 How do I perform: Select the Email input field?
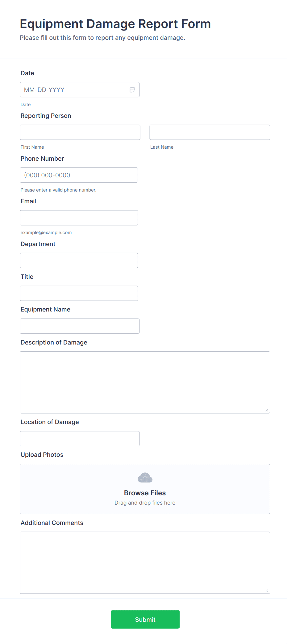pyautogui.click(x=79, y=217)
